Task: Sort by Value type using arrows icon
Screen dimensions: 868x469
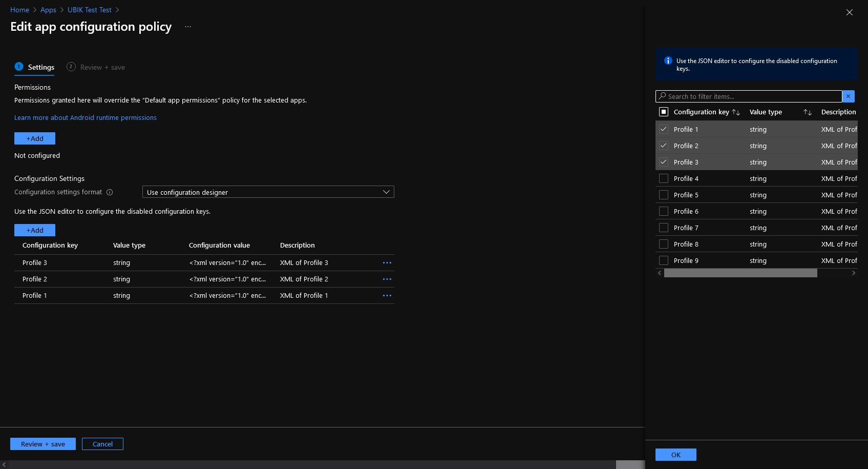Action: pos(808,112)
